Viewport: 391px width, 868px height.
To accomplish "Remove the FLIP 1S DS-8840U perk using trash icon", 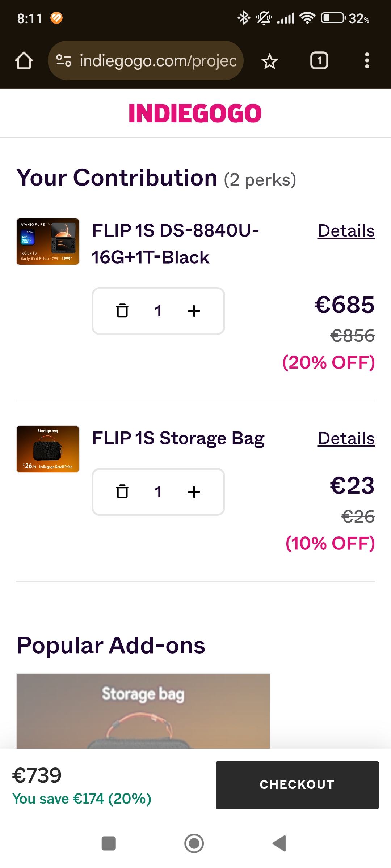I will 122,311.
